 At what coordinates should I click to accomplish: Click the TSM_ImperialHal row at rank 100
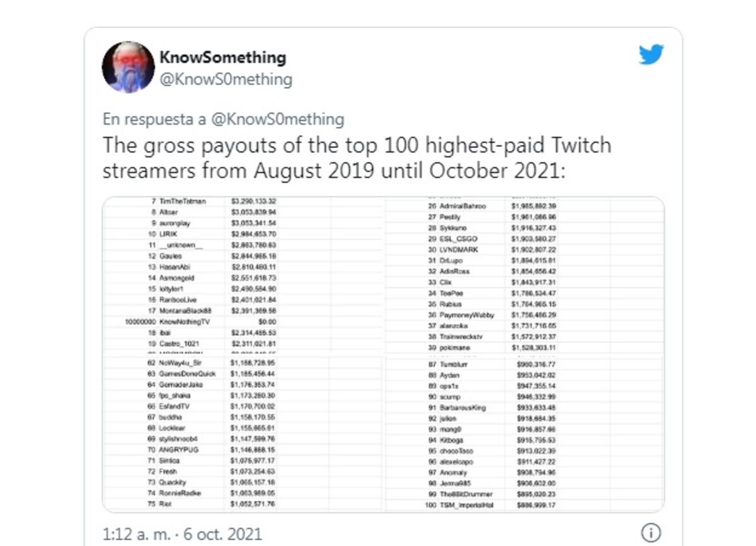pos(485,505)
